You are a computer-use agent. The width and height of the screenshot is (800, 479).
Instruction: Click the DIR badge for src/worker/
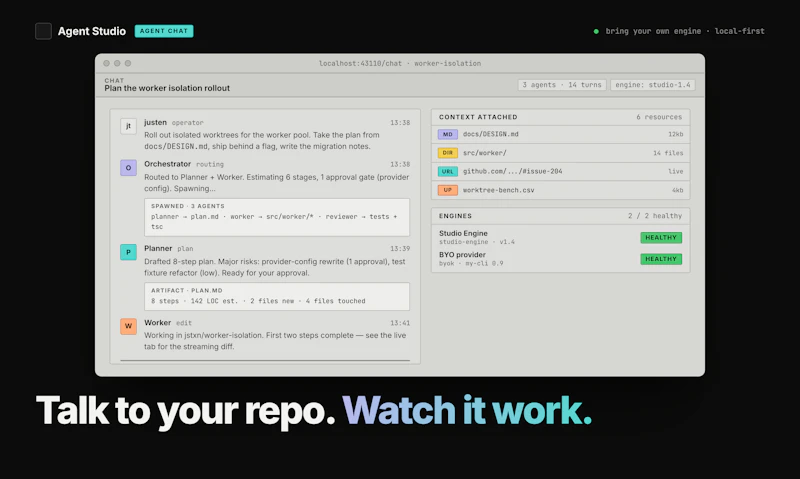(447, 153)
